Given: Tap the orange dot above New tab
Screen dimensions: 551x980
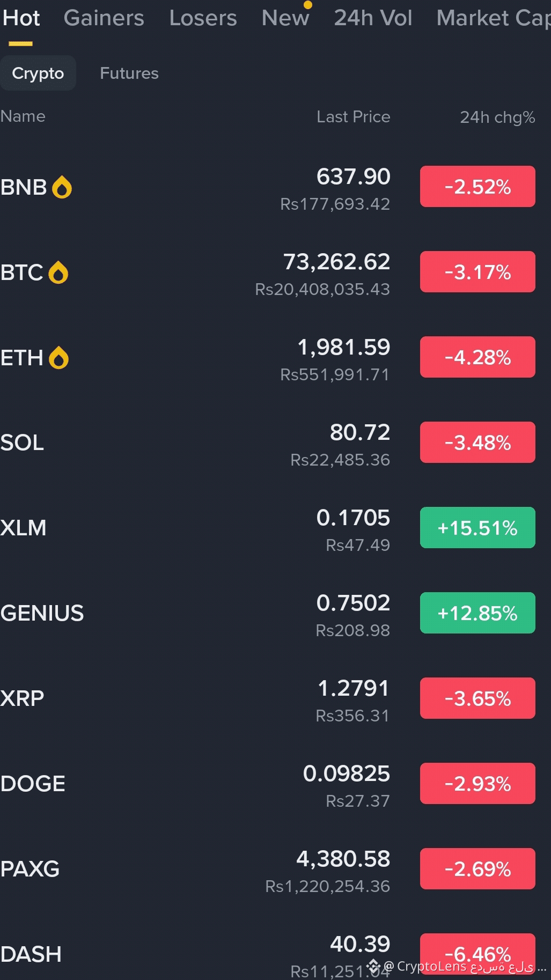Looking at the screenshot, I should (307, 5).
